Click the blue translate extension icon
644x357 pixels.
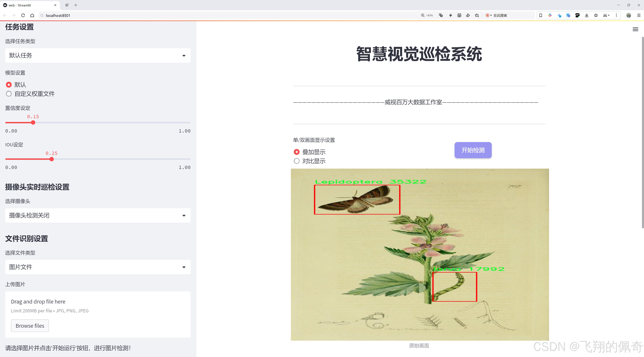click(x=568, y=15)
